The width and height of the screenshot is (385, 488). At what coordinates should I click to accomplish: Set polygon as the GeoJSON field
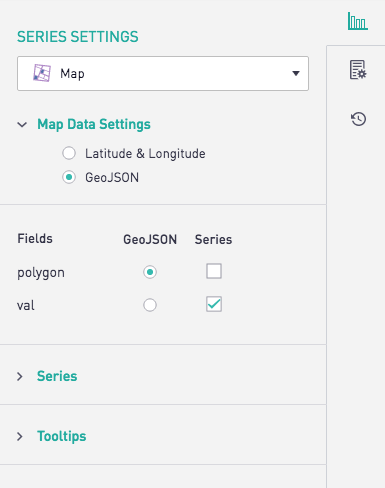[150, 272]
